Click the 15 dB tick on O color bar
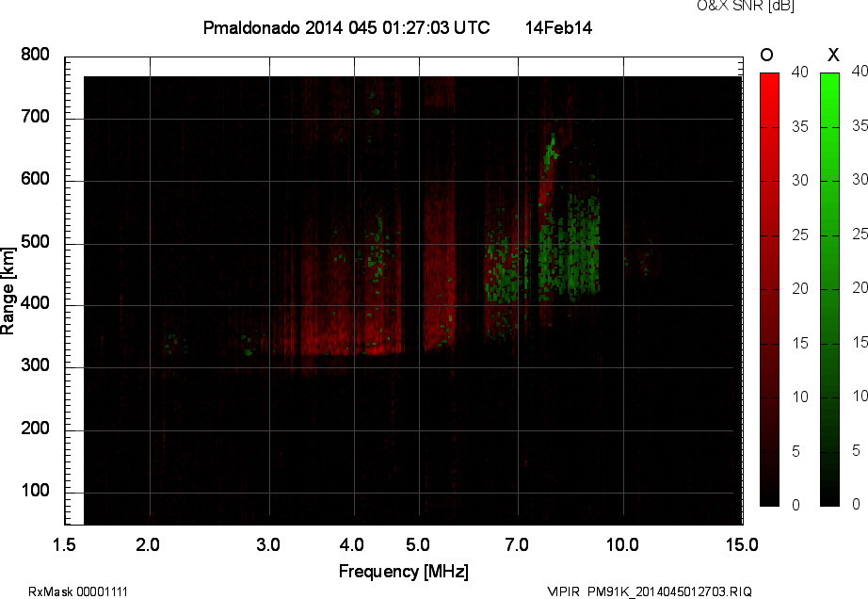This screenshot has width=868, height=599. [800, 343]
